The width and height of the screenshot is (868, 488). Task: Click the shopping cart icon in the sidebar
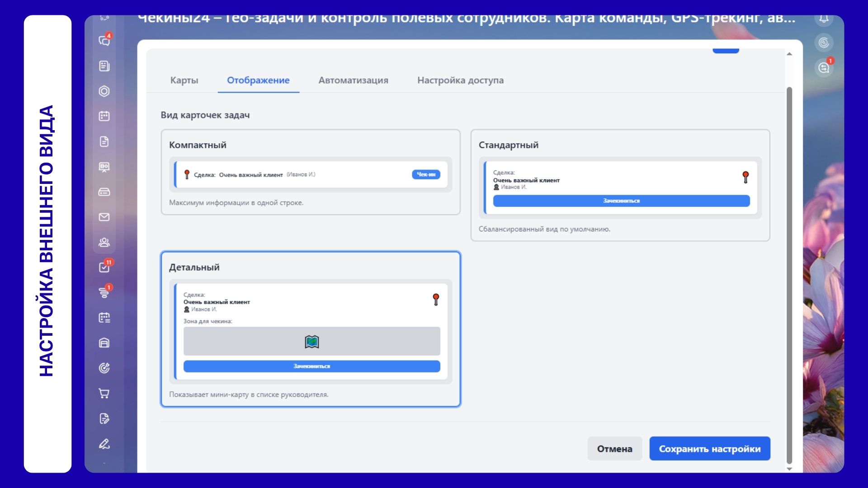104,394
